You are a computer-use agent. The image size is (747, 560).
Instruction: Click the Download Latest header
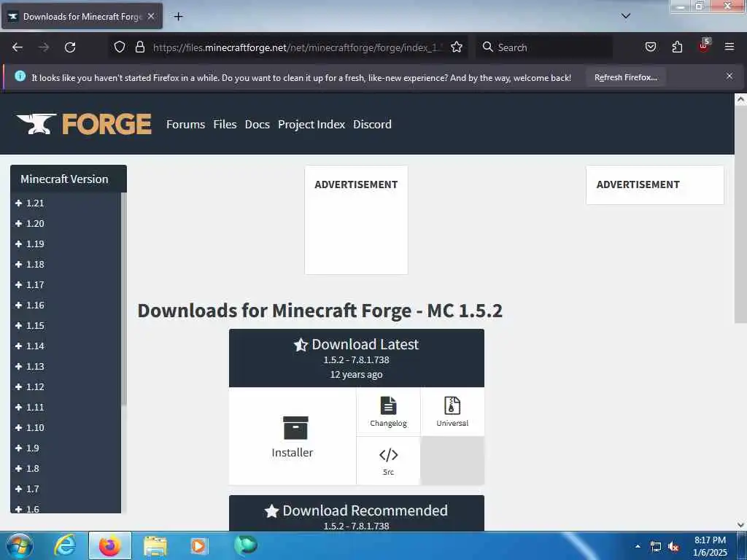click(356, 358)
